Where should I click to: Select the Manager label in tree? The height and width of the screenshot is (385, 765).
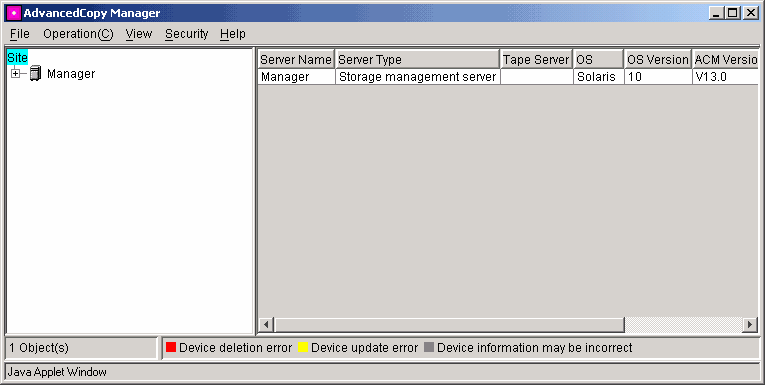point(71,74)
